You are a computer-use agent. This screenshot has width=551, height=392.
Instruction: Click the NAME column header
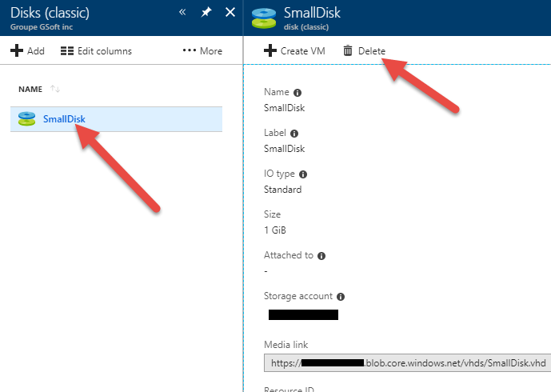[30, 90]
